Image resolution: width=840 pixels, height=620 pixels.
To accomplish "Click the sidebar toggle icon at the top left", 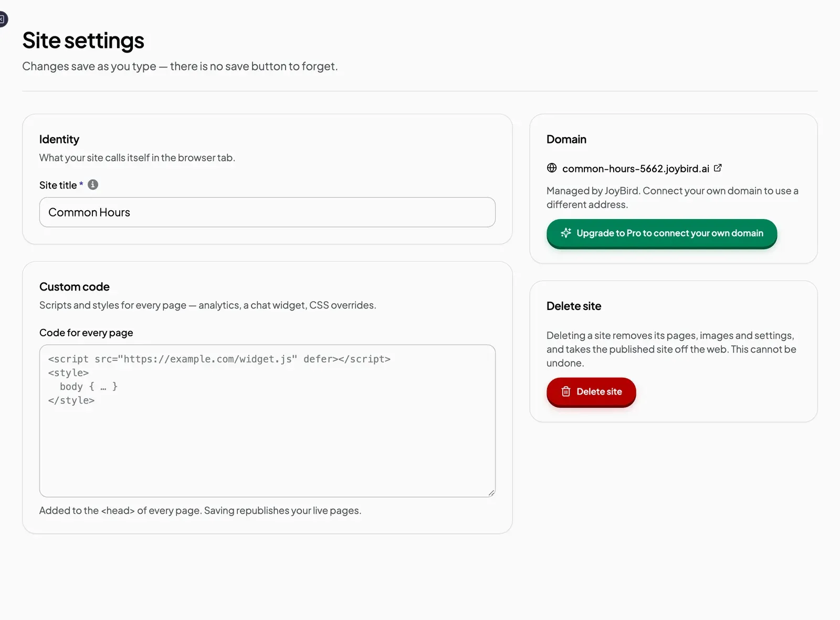I will 2,19.
